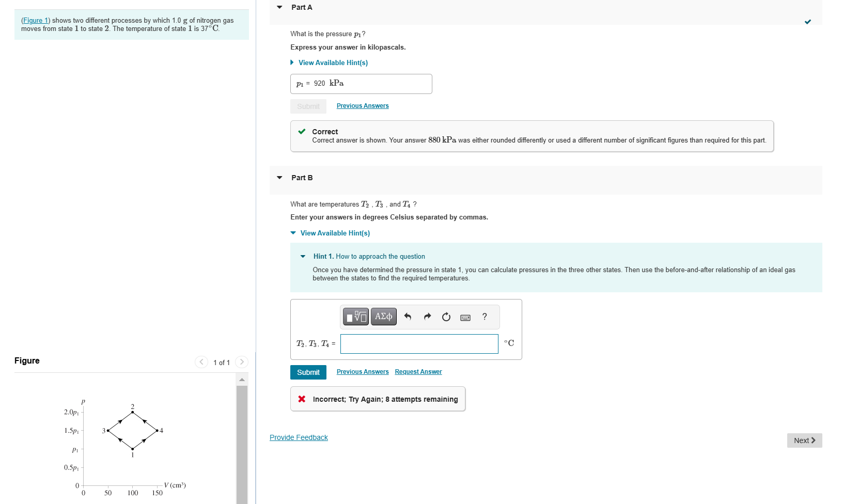The height and width of the screenshot is (504, 843).
Task: Click the green checkmark on the Correct message
Action: [302, 132]
